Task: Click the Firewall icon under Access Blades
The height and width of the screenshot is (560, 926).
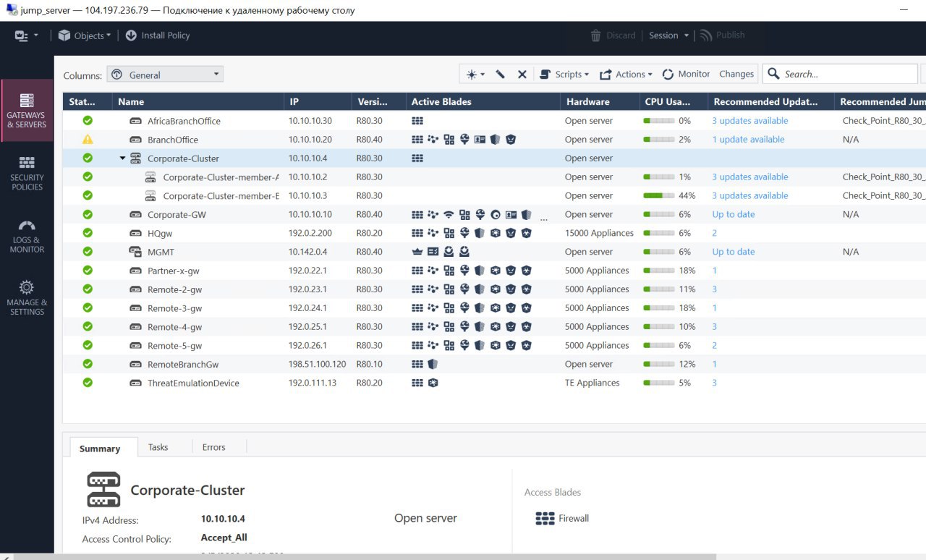Action: pos(545,518)
